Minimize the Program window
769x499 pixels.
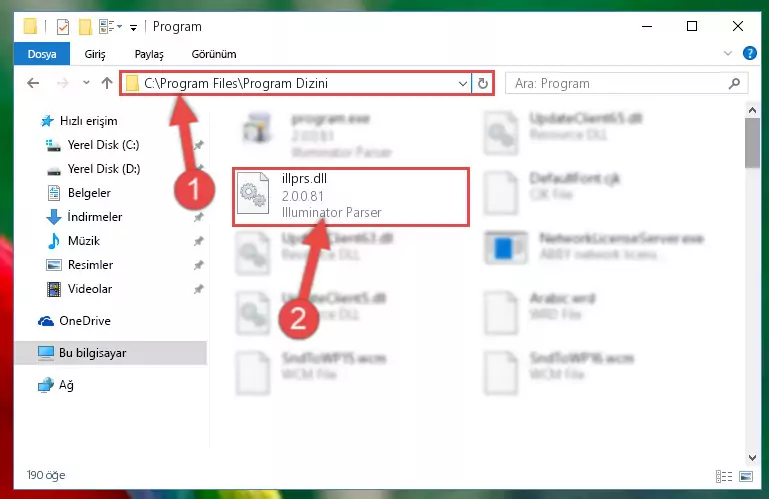pyautogui.click(x=647, y=26)
